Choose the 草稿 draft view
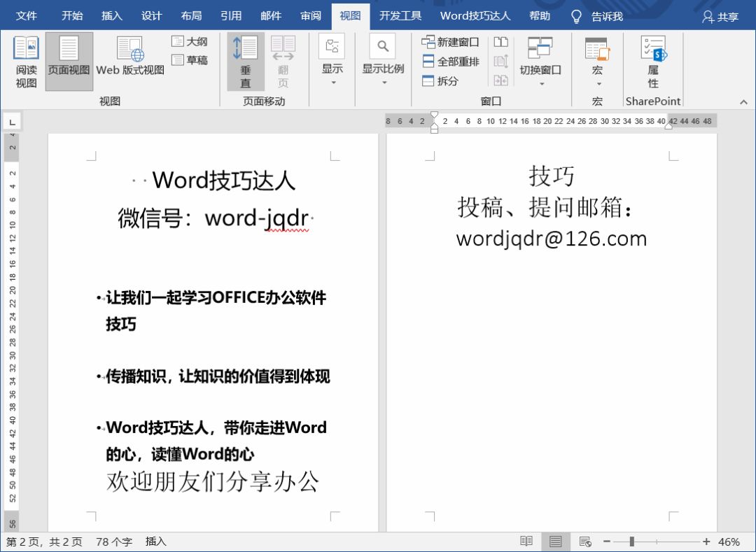The image size is (756, 552). point(190,60)
